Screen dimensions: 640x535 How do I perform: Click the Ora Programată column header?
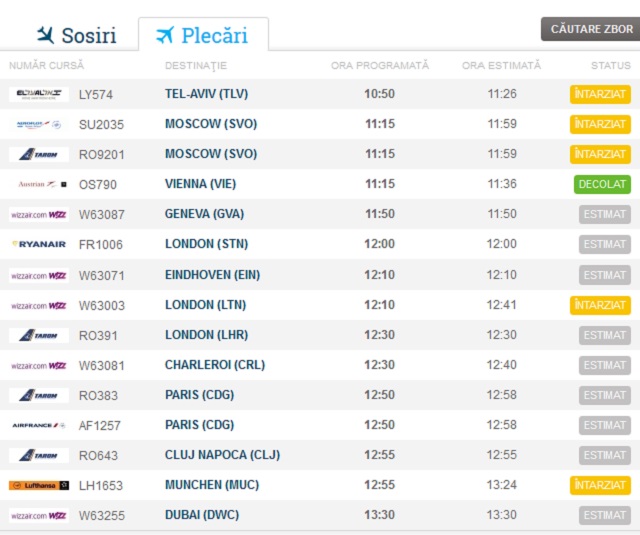379,66
